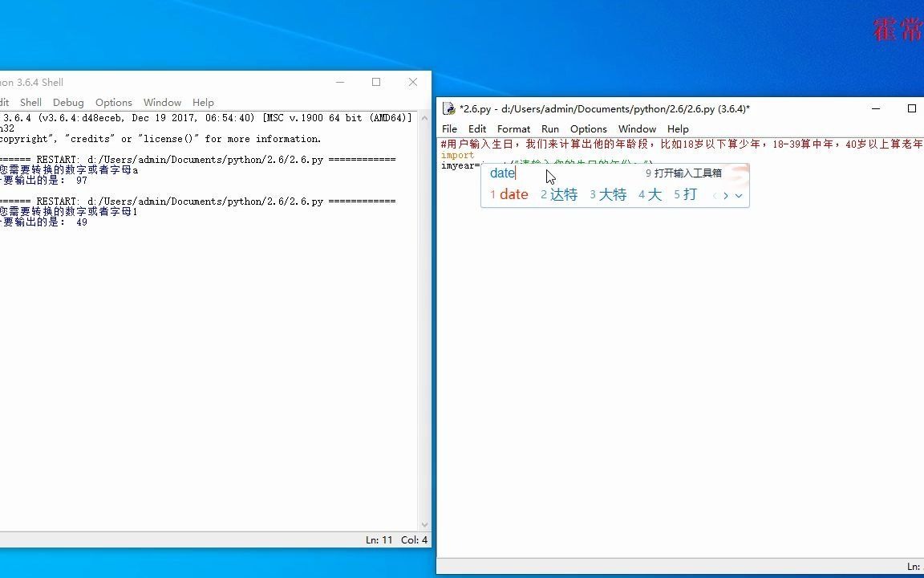Open the Help menu in the Python Shell

point(203,102)
